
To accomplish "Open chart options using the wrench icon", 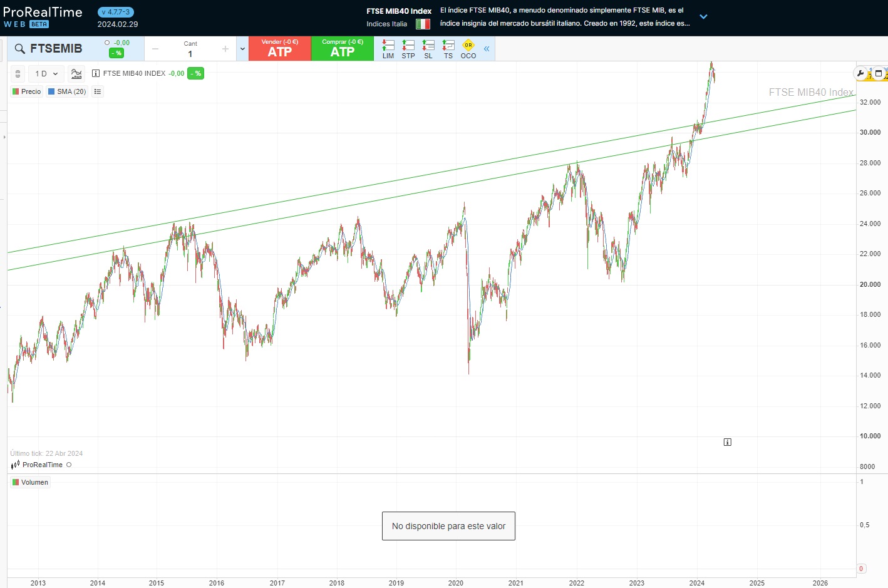I will tap(860, 73).
